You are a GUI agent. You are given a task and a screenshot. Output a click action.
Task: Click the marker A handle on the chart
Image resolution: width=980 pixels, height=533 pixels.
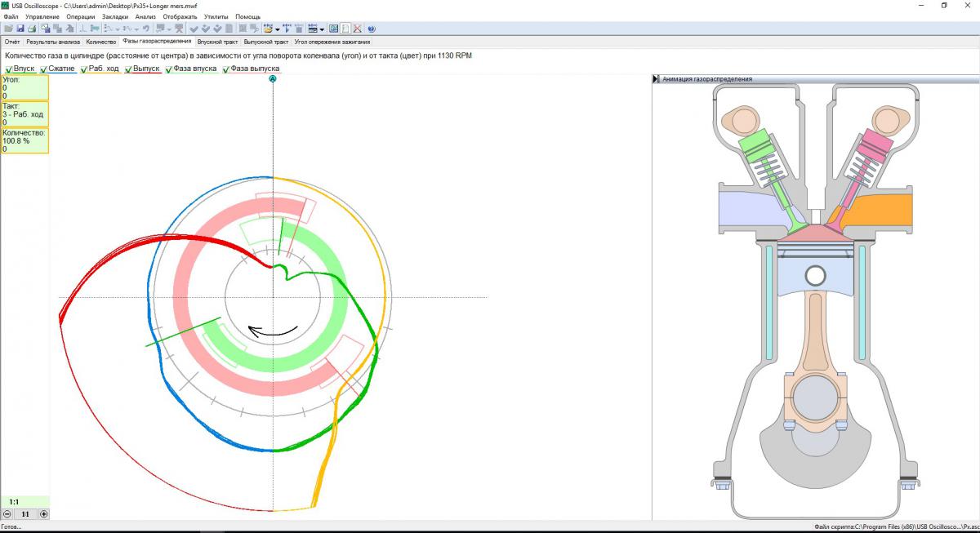coord(273,79)
